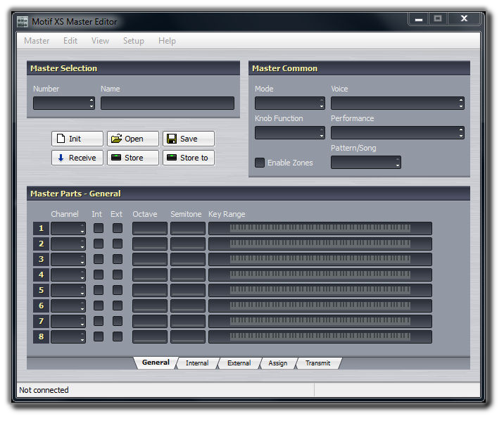
Task: Open the Help menu
Action: pyautogui.click(x=167, y=41)
